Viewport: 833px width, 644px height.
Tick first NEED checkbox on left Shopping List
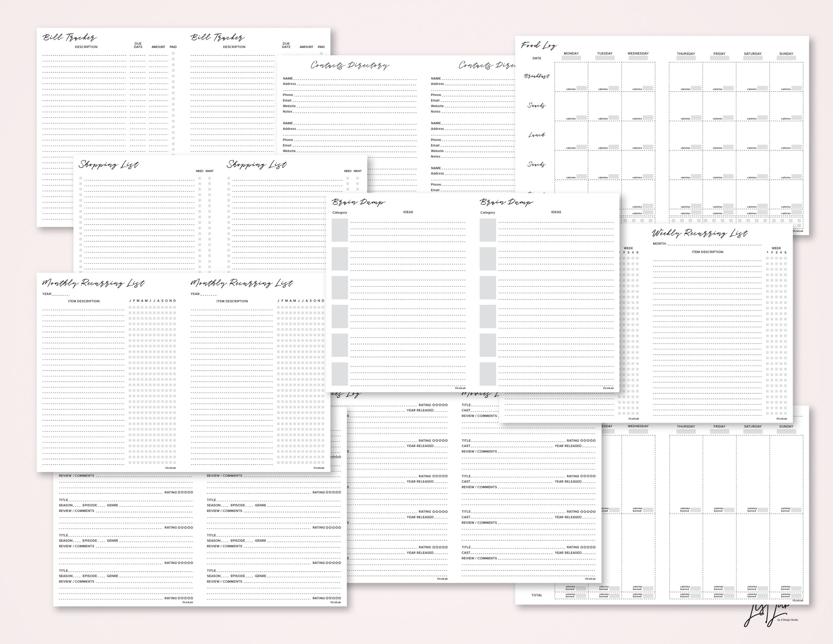[x=200, y=178]
